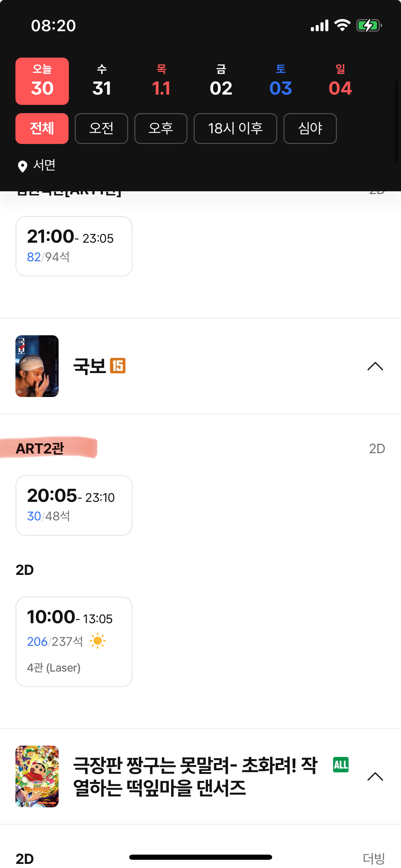Open the 짱구 movie poster thumbnail
The height and width of the screenshot is (868, 401).
(37, 776)
